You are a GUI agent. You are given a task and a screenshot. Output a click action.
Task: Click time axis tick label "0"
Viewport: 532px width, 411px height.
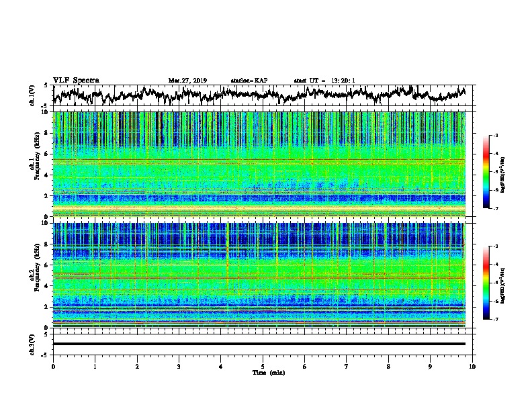coord(53,366)
